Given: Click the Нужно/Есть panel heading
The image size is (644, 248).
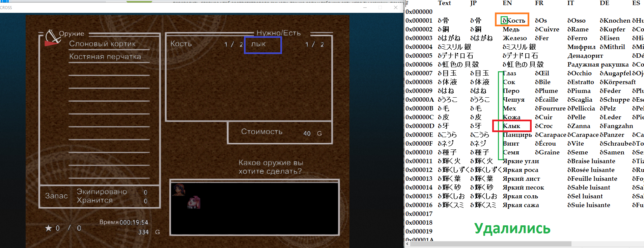Looking at the screenshot, I should 278,33.
